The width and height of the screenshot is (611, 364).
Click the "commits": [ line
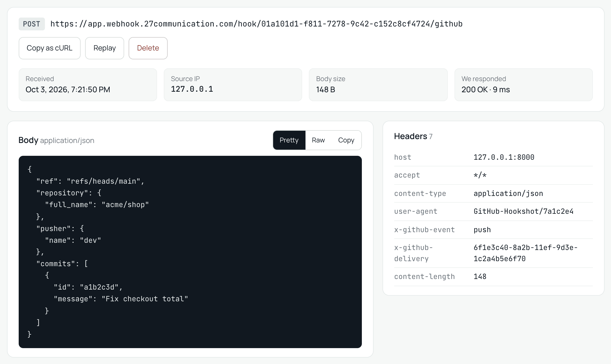pyautogui.click(x=62, y=264)
